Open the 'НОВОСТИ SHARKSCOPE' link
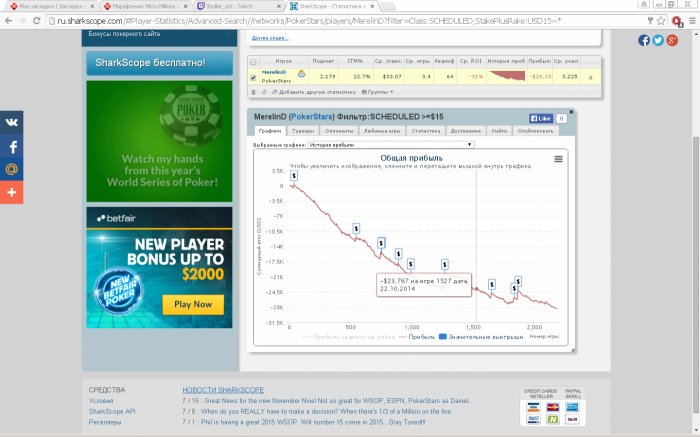The width and height of the screenshot is (700, 437). click(x=223, y=390)
